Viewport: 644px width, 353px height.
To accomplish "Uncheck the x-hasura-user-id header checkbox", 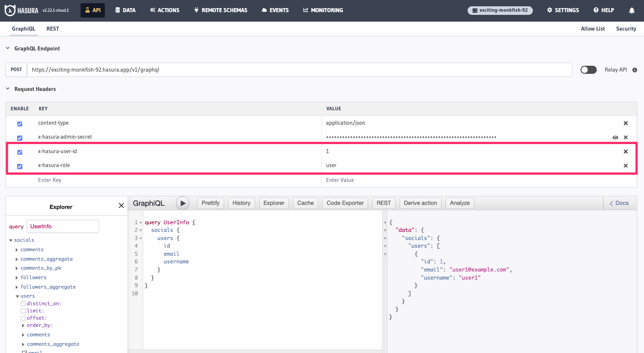I will [x=19, y=152].
